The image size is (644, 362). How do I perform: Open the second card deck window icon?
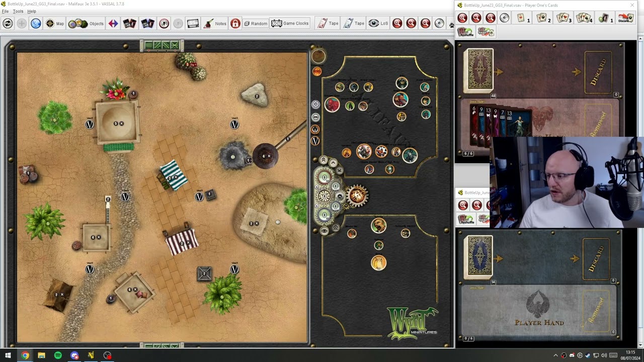pyautogui.click(x=147, y=23)
